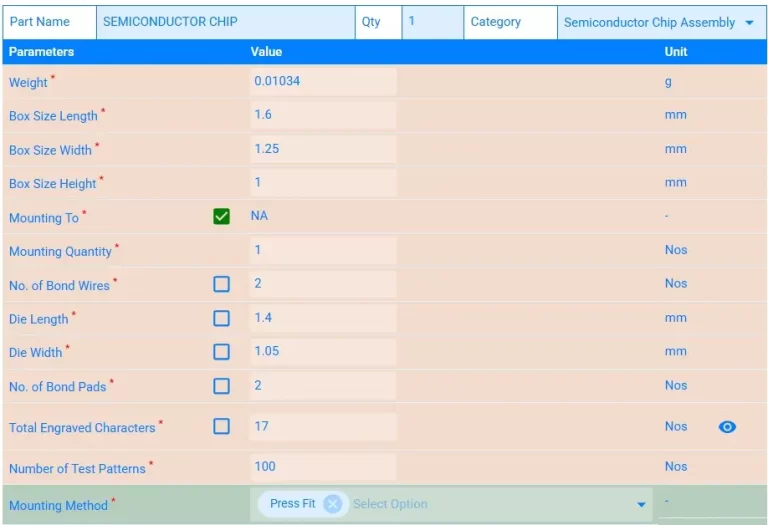Expand the Mounting Method dropdown arrow
The width and height of the screenshot is (768, 525).
[642, 505]
